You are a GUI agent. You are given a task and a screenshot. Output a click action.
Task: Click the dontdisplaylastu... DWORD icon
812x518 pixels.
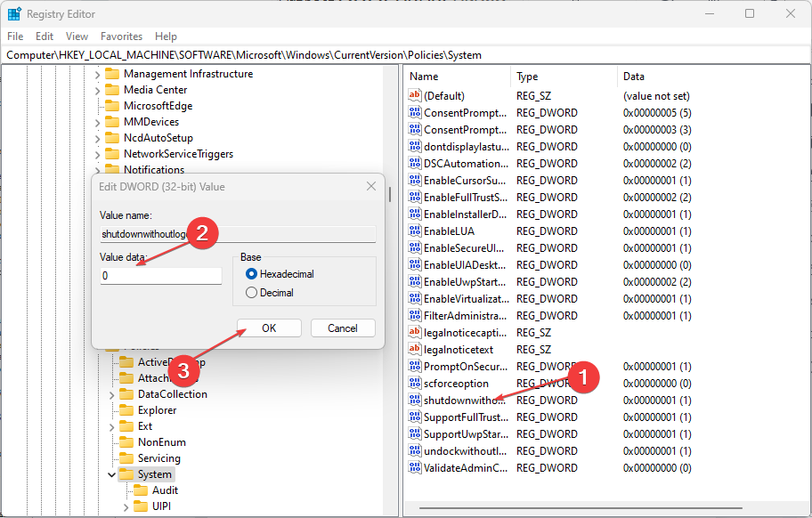click(x=414, y=146)
